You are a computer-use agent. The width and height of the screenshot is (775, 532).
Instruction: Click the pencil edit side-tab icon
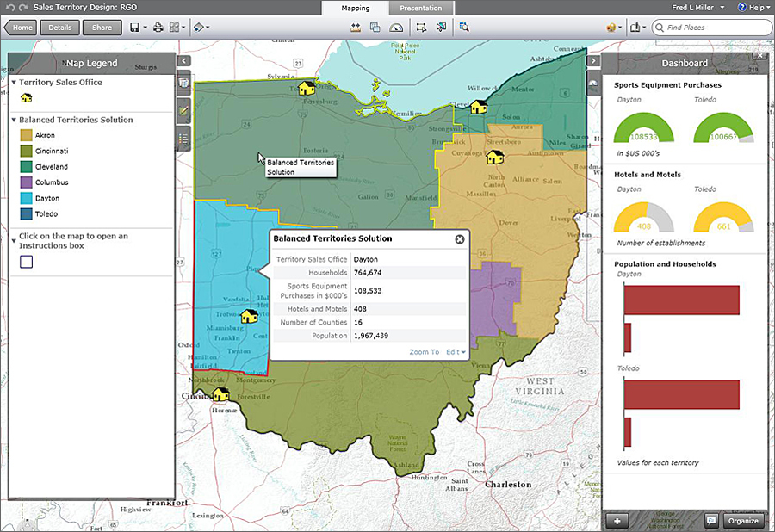coord(183,110)
